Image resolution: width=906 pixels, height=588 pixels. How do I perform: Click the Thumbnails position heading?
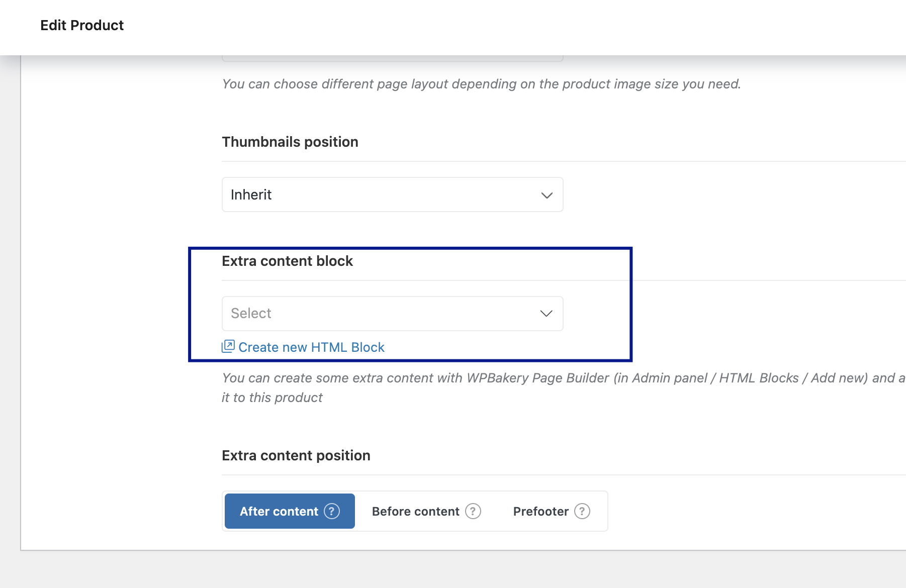[290, 142]
